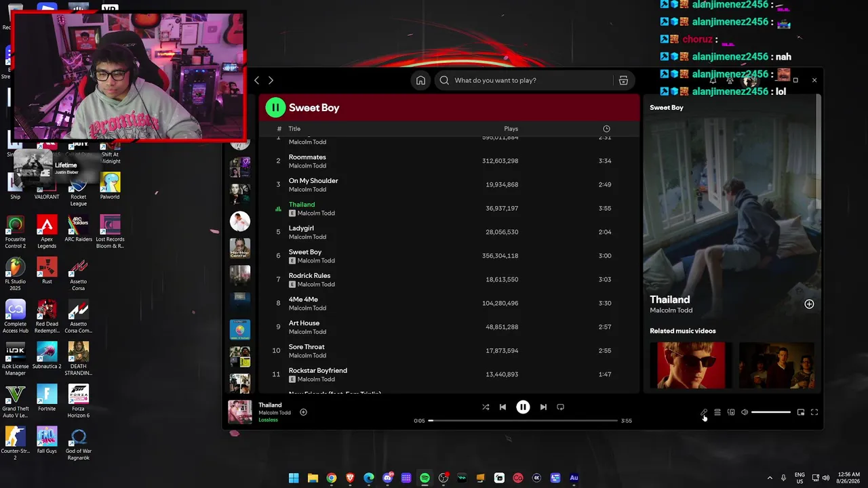Select the Forza Horizon 6 desktop icon

[x=79, y=401]
